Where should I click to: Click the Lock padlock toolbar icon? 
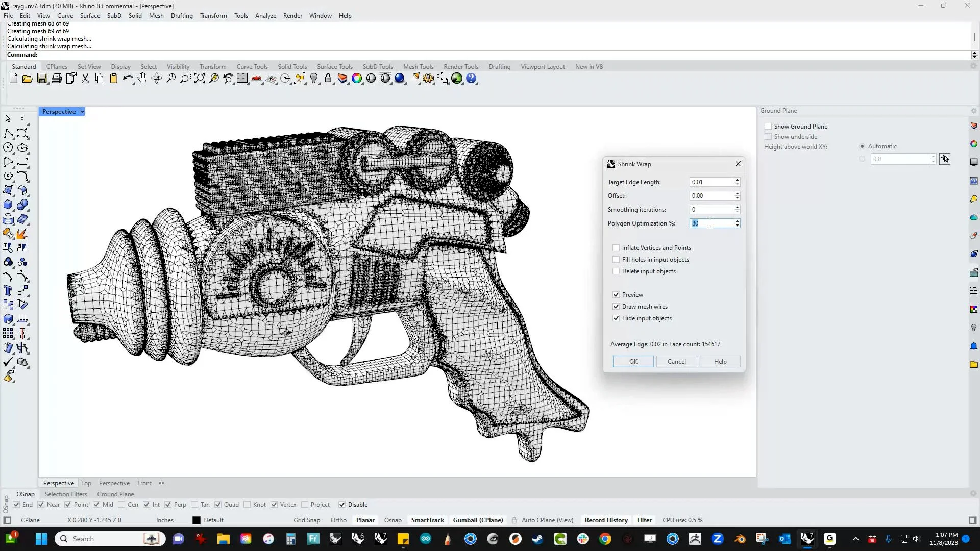[x=328, y=79]
